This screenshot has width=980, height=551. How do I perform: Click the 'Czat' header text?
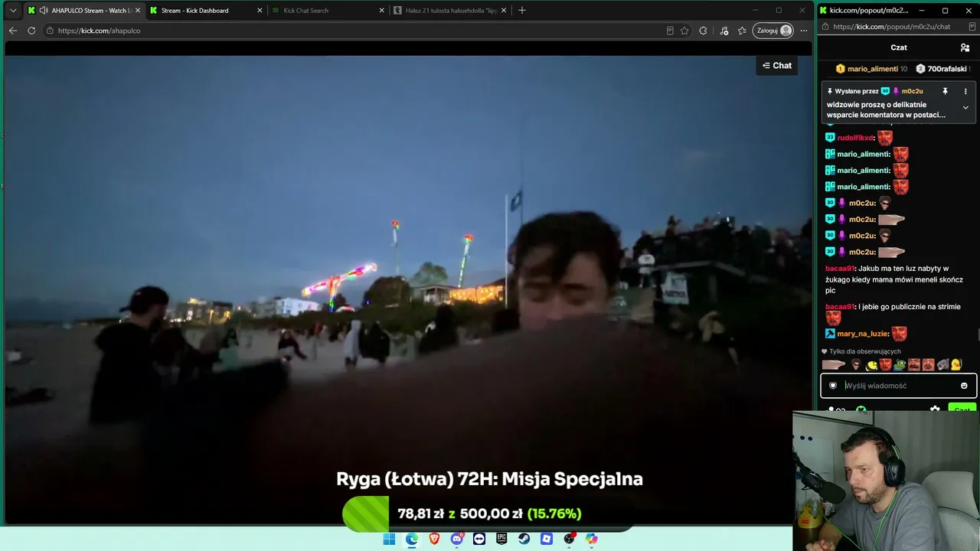coord(899,47)
